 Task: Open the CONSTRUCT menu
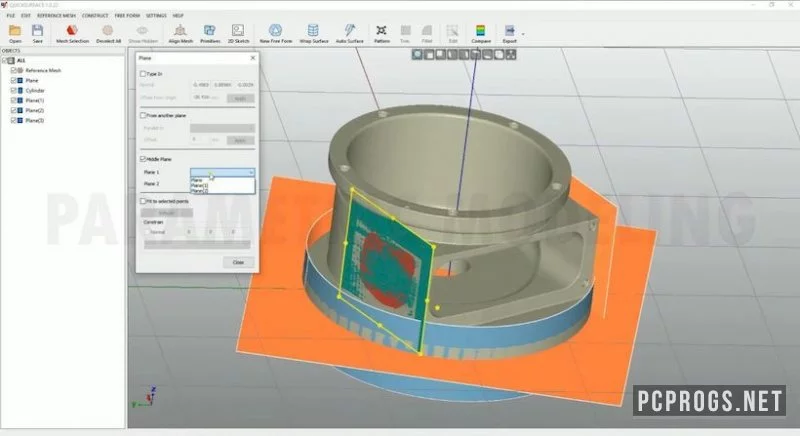95,16
